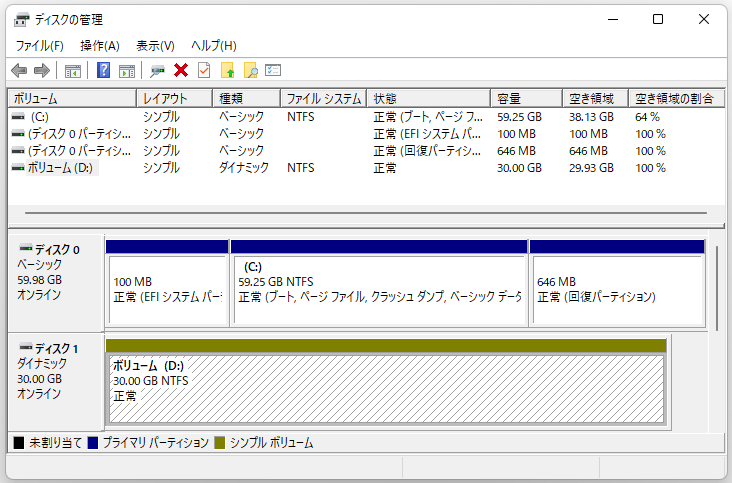Viewport: 732px width, 483px height.
Task: Sort by the レイアウト column header
Action: pyautogui.click(x=175, y=98)
